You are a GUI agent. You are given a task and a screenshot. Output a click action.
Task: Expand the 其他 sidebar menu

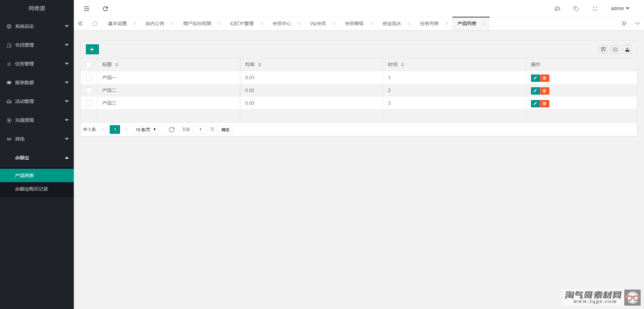click(37, 139)
